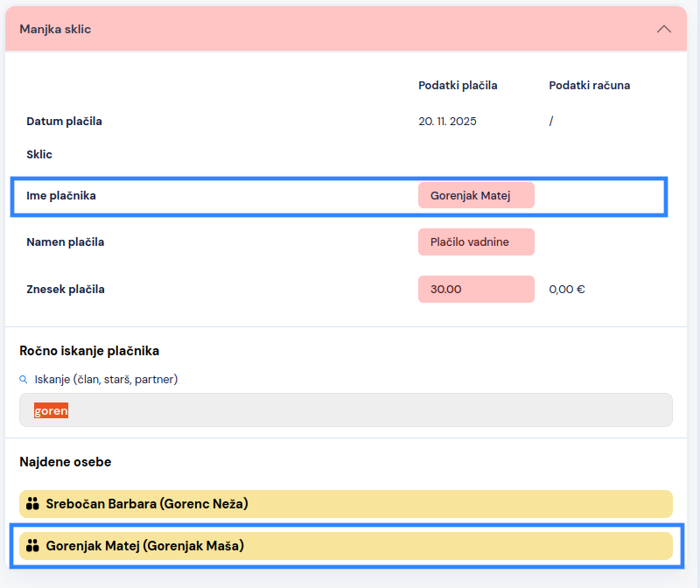Click the Namen plačila row label
The image size is (700, 588).
click(x=66, y=241)
